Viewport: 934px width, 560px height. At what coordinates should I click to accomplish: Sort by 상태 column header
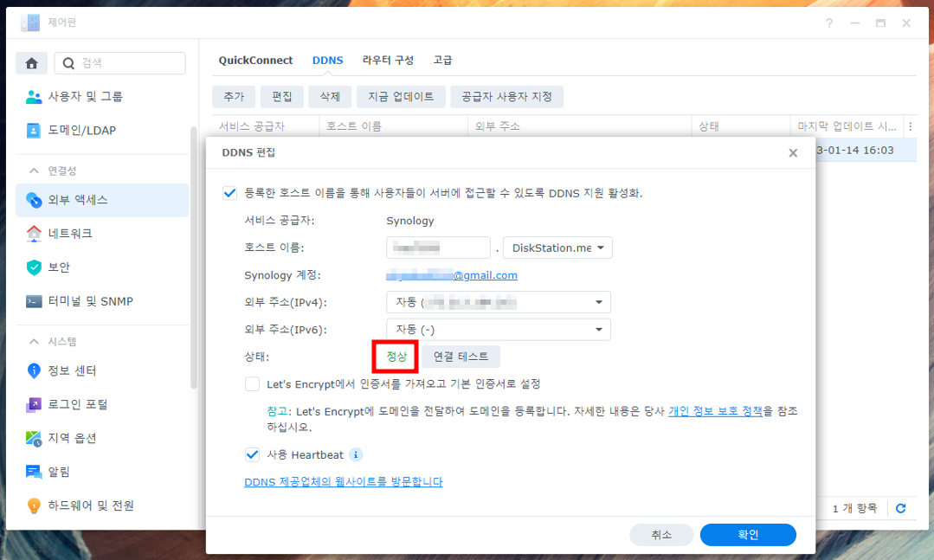(x=742, y=126)
